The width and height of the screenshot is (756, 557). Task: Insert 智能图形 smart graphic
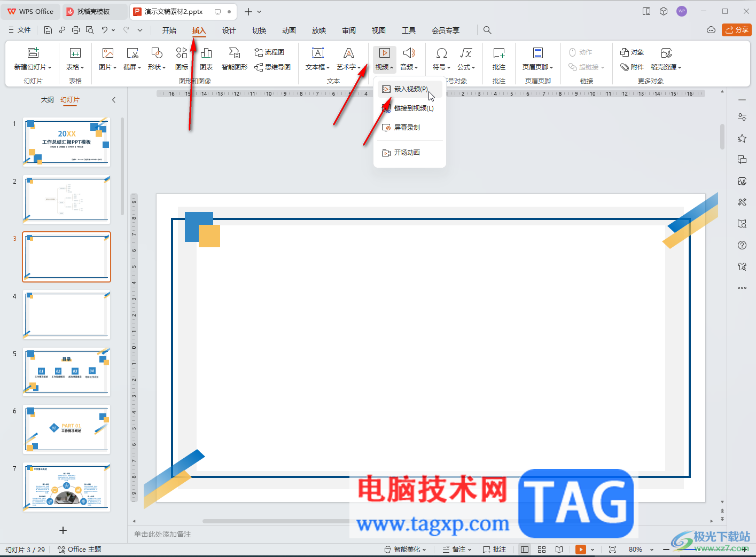(x=235, y=59)
